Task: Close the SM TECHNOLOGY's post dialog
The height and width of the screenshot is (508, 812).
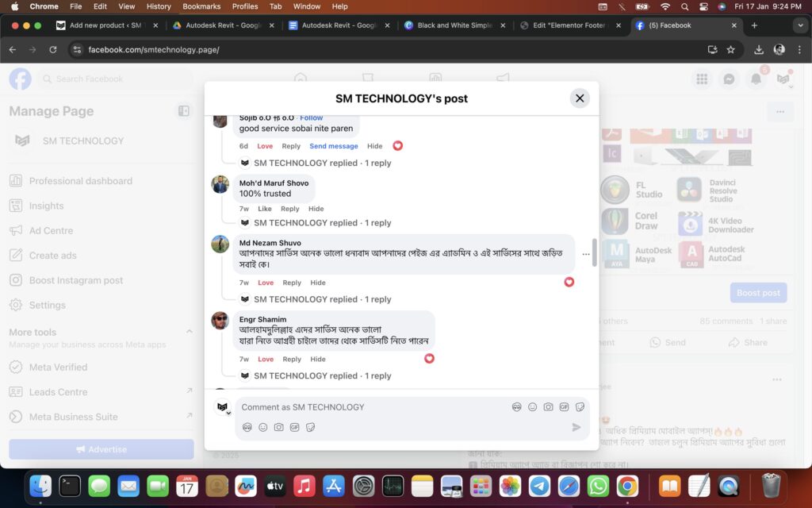Action: click(580, 98)
